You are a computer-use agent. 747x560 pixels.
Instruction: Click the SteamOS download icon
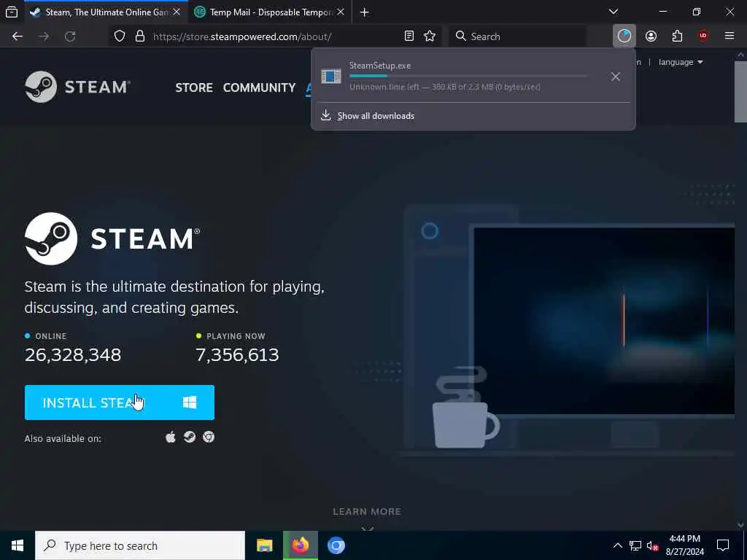click(190, 437)
